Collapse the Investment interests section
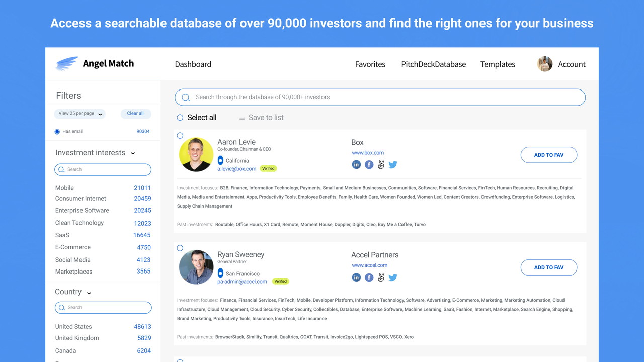 click(x=133, y=153)
